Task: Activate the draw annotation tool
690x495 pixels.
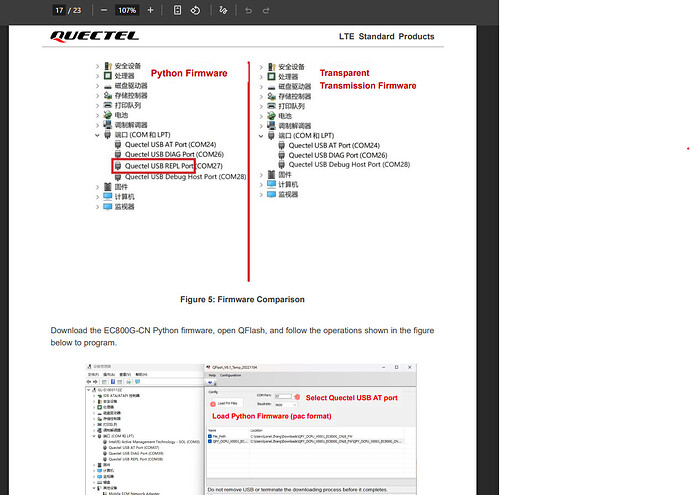Action: click(x=223, y=10)
